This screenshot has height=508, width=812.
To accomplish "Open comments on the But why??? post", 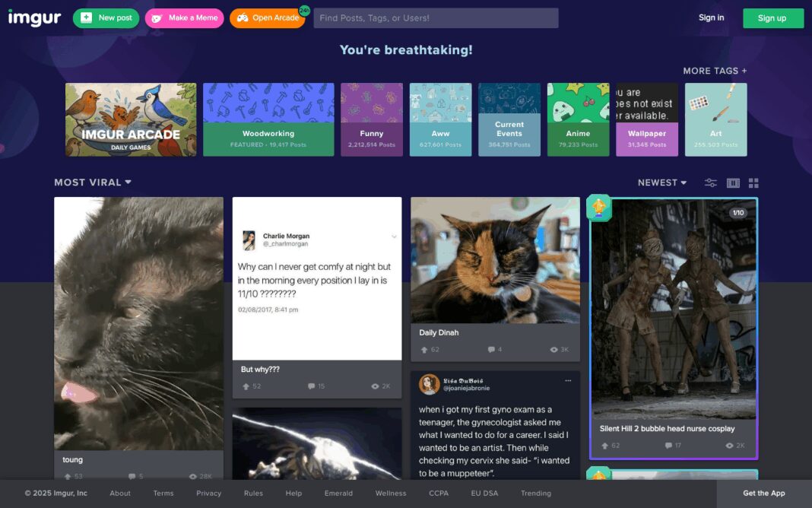I will click(311, 386).
